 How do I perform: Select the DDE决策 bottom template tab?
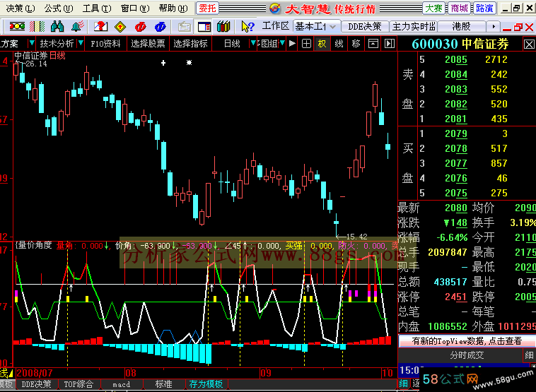[x=36, y=384]
